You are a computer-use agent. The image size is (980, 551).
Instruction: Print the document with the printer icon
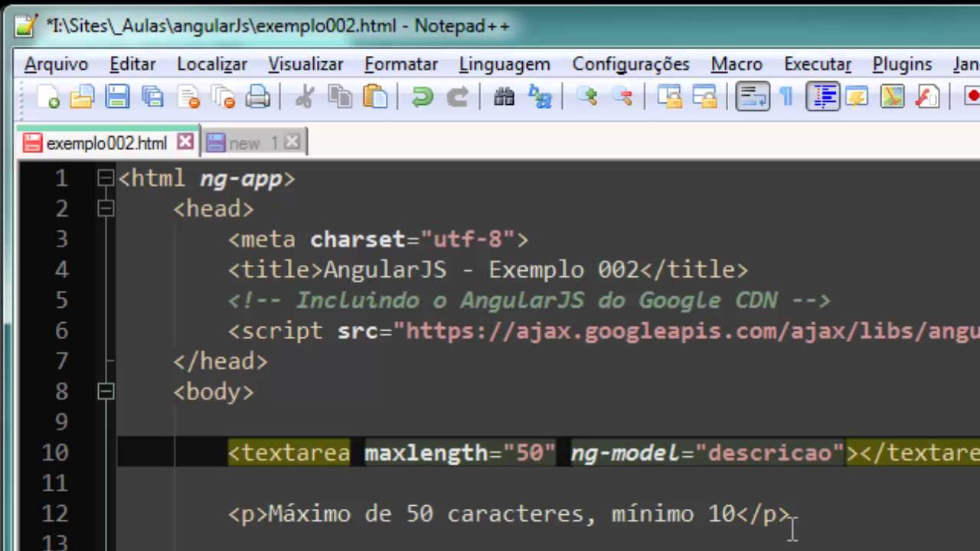click(x=258, y=97)
